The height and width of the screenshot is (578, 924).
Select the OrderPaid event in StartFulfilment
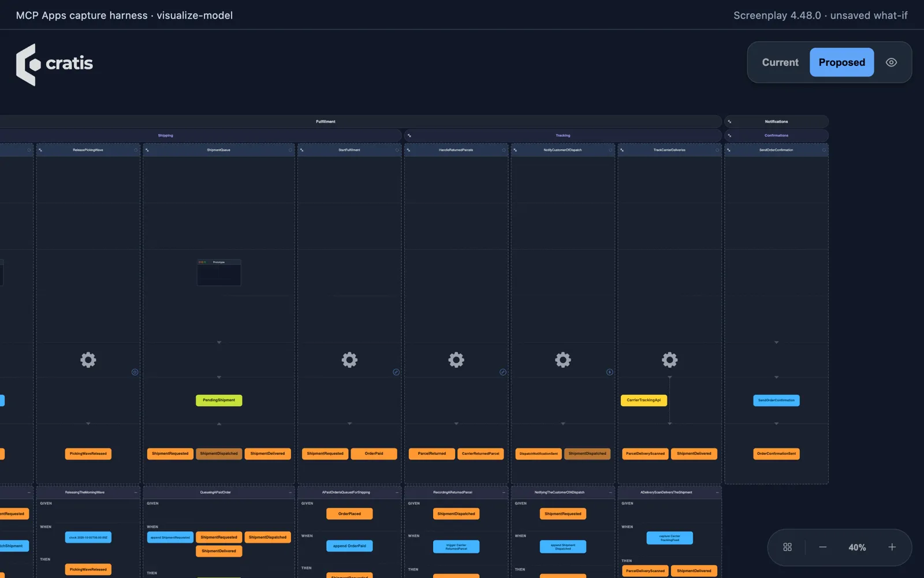coord(374,454)
